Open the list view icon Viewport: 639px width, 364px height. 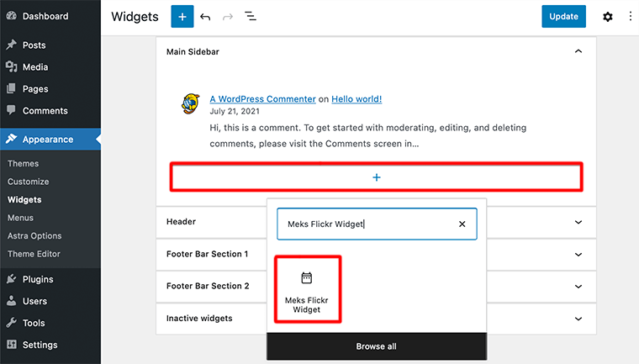(x=251, y=16)
